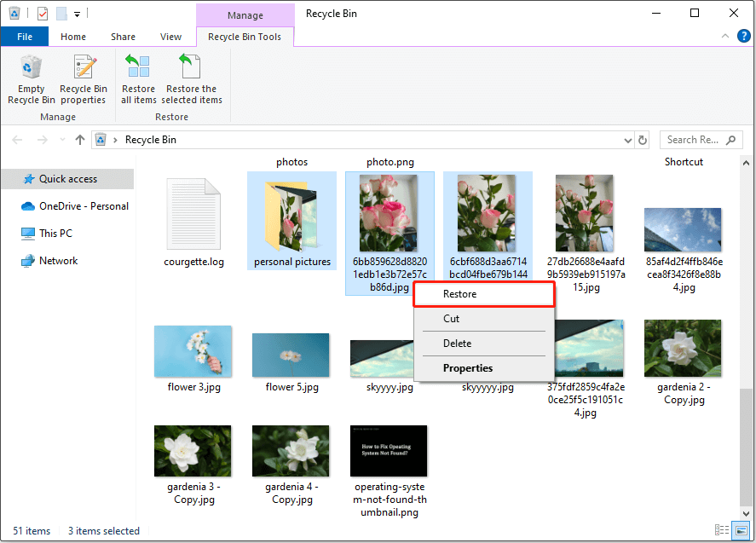Image resolution: width=756 pixels, height=543 pixels.
Task: Click the refresh icon next to address bar
Action: (643, 139)
